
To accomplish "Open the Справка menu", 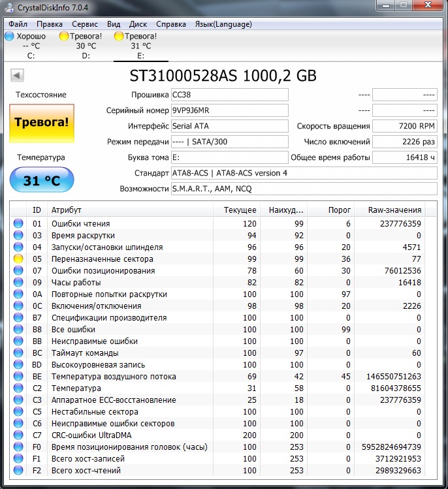I will pyautogui.click(x=171, y=24).
